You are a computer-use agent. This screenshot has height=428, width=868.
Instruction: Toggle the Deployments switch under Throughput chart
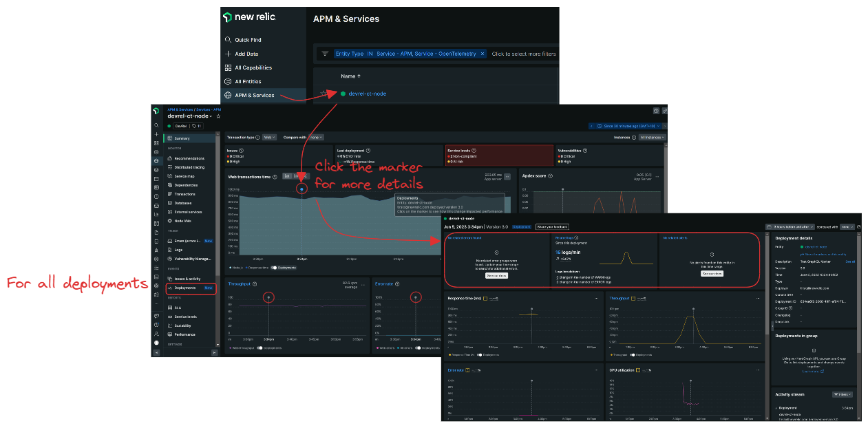(260, 347)
